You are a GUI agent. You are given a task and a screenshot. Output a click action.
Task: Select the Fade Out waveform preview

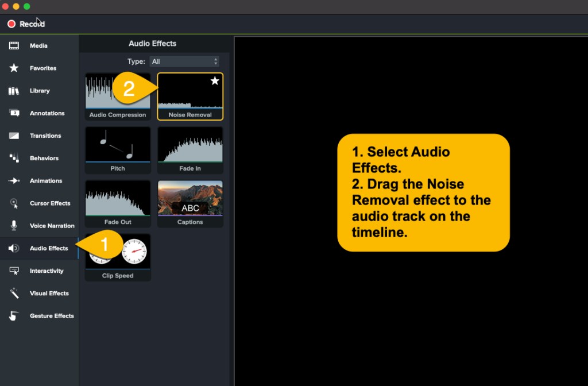pyautogui.click(x=118, y=199)
